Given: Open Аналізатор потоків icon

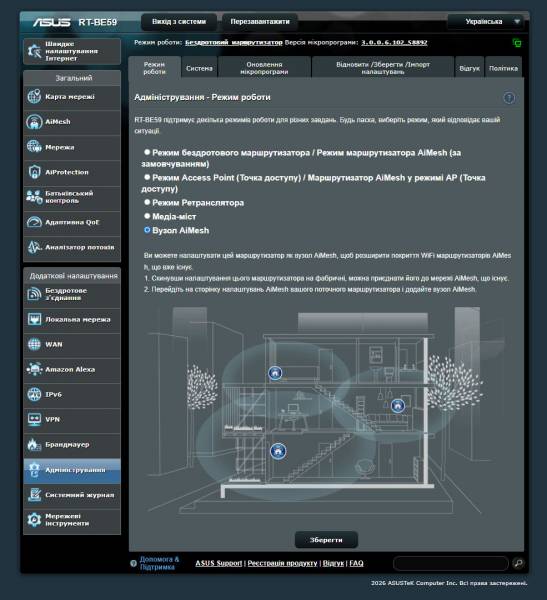Looking at the screenshot, I should point(34,247).
